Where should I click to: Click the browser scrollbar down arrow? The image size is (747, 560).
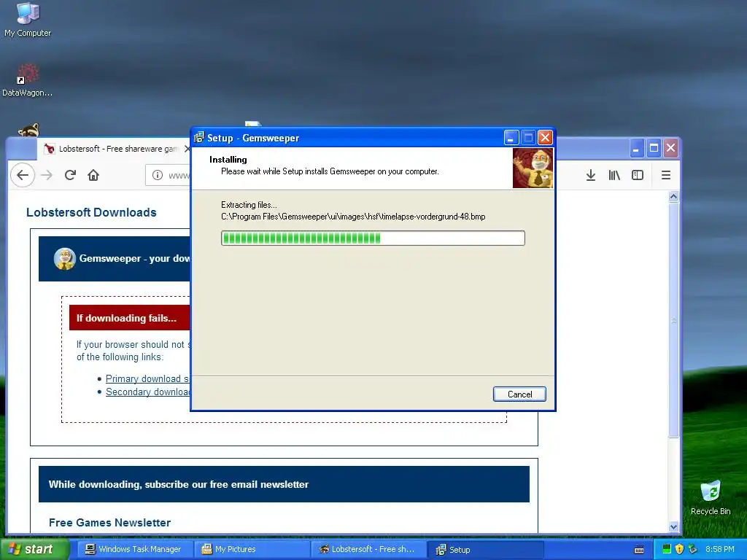click(x=673, y=526)
